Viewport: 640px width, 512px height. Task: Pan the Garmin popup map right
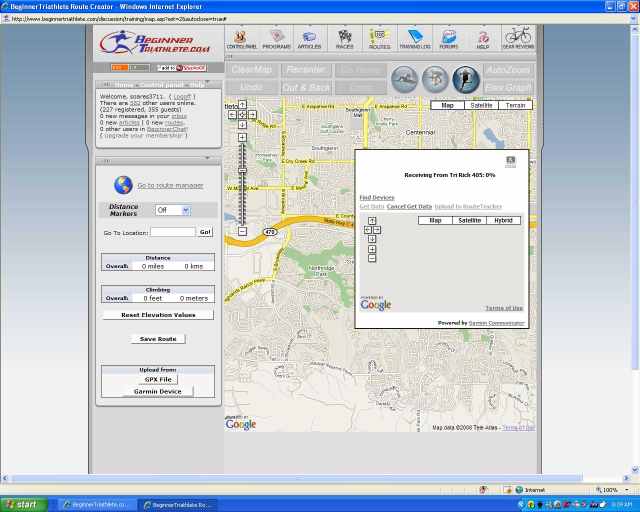(x=377, y=230)
